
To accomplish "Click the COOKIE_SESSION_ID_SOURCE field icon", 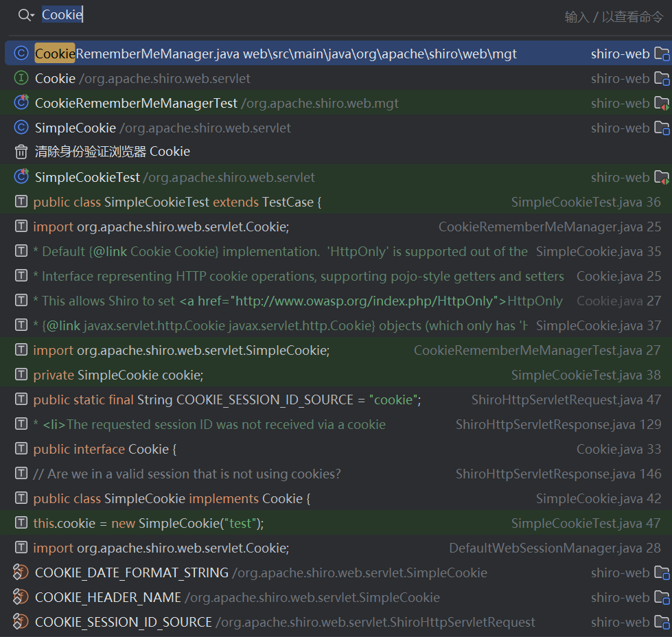I will pyautogui.click(x=21, y=622).
